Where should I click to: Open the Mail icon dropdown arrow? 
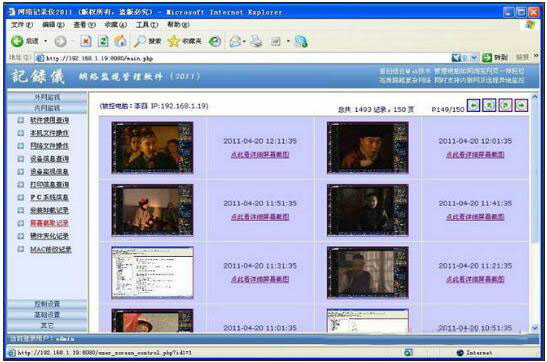click(x=244, y=42)
